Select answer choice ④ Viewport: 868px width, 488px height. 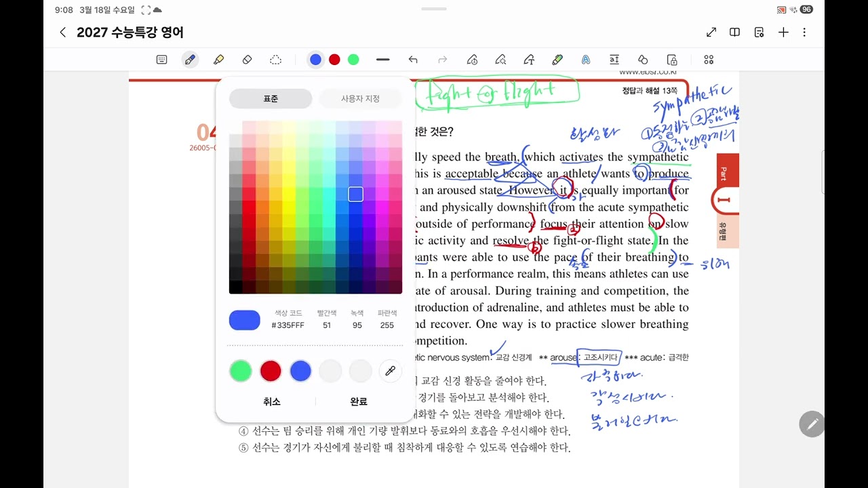point(404,431)
